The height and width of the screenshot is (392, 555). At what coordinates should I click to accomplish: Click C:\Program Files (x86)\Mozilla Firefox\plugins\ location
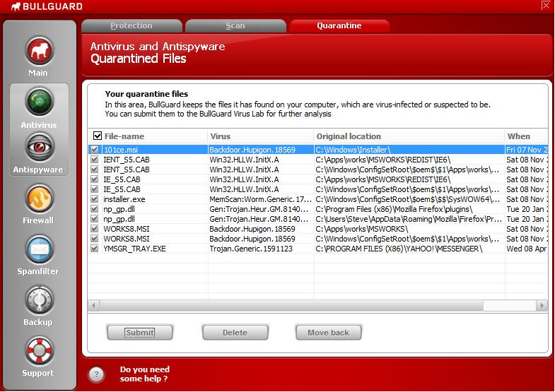tap(394, 209)
